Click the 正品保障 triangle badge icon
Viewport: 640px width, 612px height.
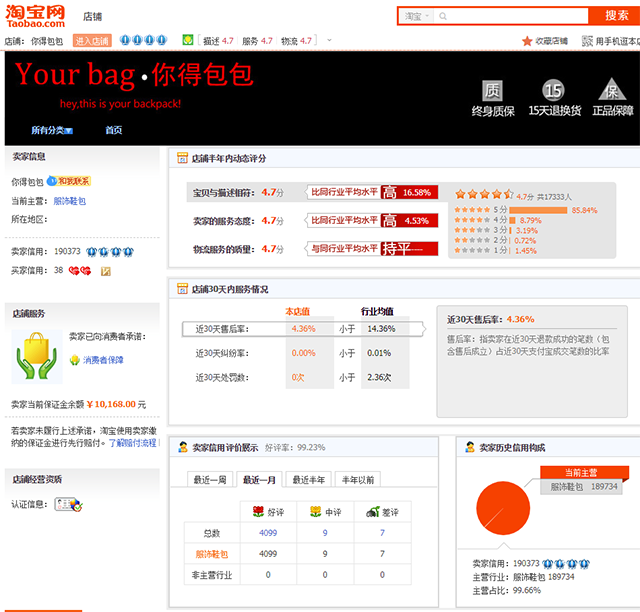coord(612,89)
